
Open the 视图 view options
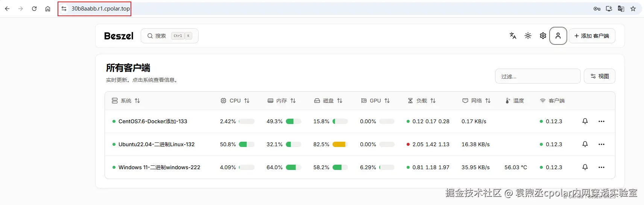click(599, 76)
